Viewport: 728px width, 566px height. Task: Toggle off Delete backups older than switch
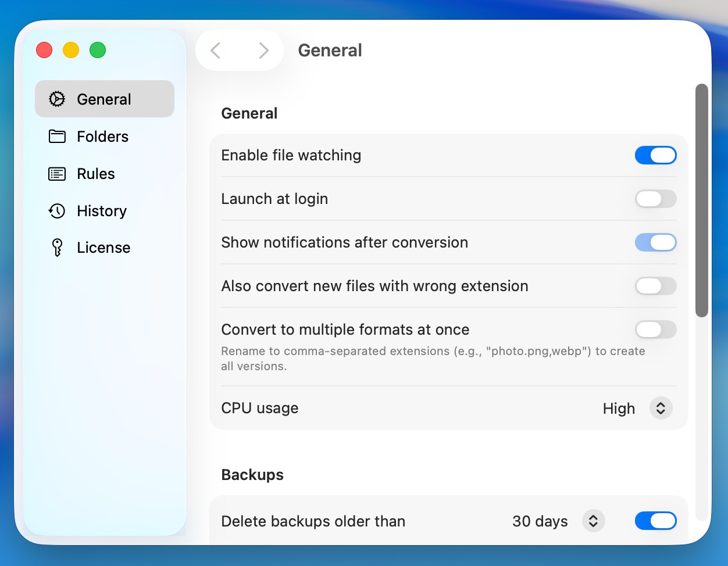(655, 521)
